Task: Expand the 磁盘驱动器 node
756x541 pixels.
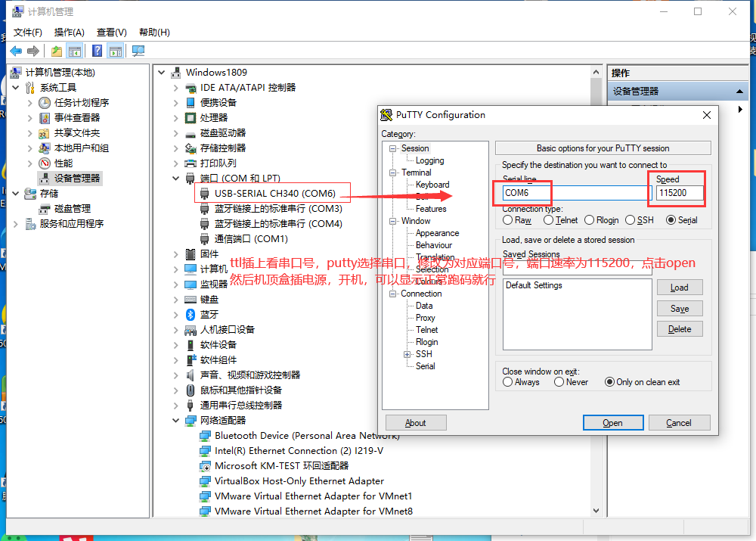Action: (x=176, y=133)
